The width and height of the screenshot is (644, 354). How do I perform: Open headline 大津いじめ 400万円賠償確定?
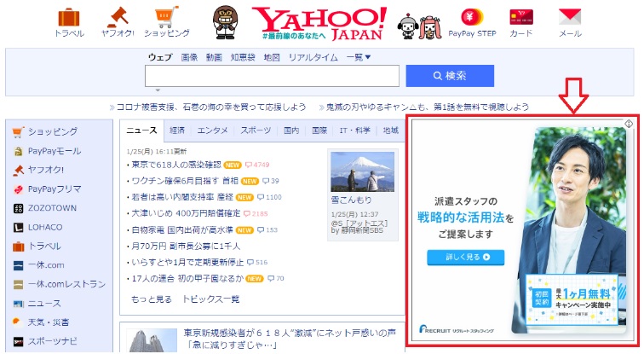point(186,213)
